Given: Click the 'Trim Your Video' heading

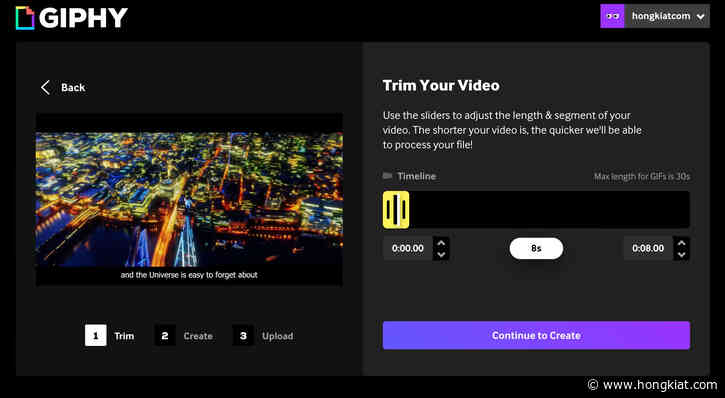Looking at the screenshot, I should (x=441, y=86).
